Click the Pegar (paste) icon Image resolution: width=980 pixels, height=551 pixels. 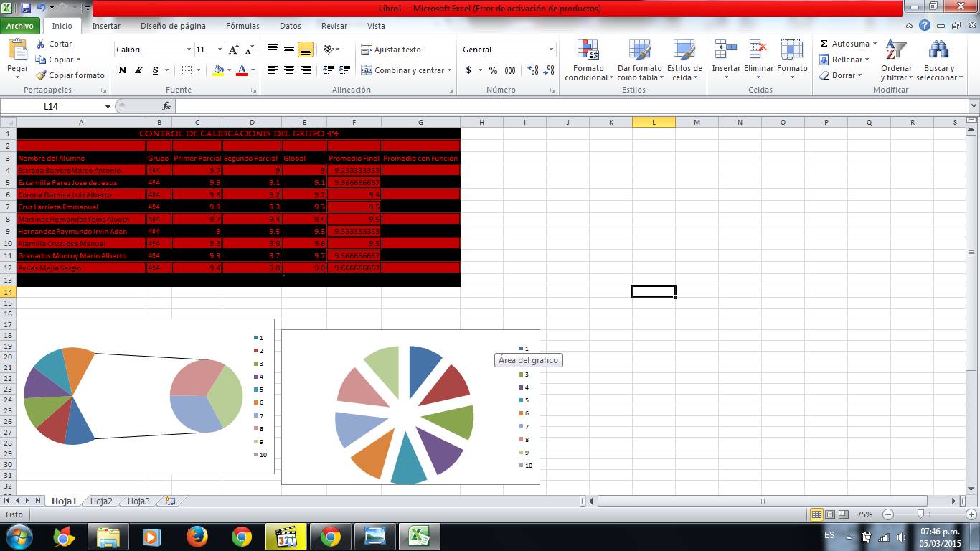tap(17, 50)
